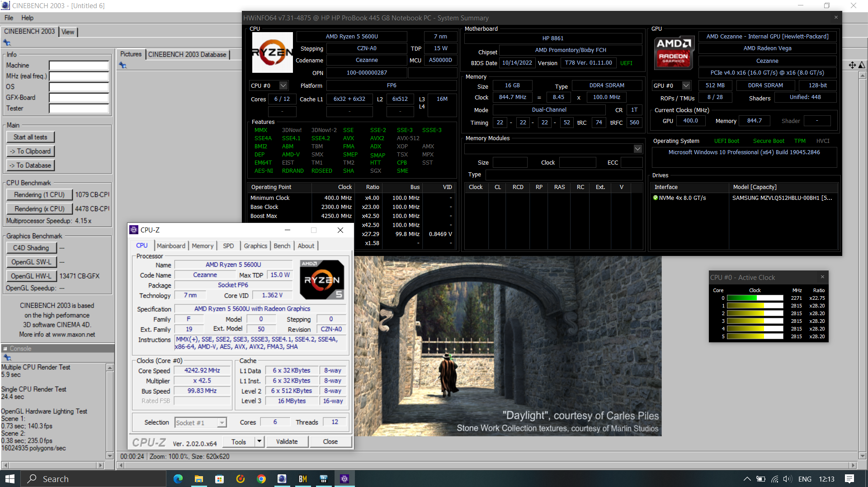Switch to CINEBENCH in the taskbar
Image resolution: width=868 pixels, height=487 pixels.
pos(282,479)
